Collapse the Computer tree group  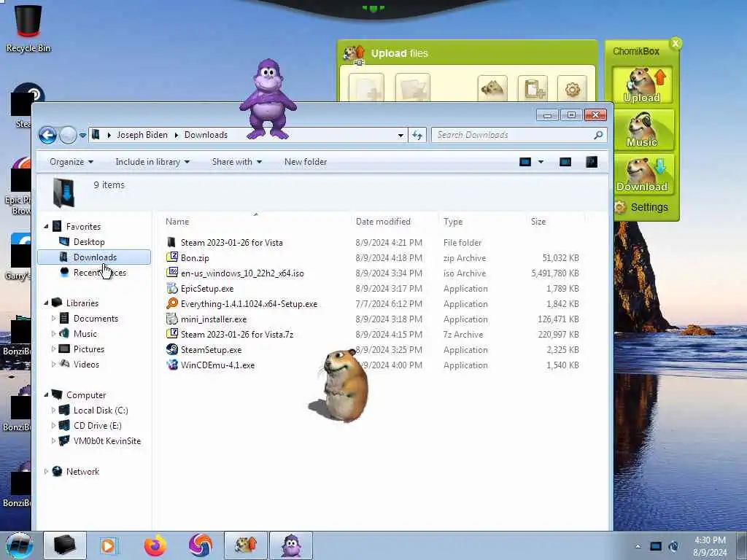46,394
